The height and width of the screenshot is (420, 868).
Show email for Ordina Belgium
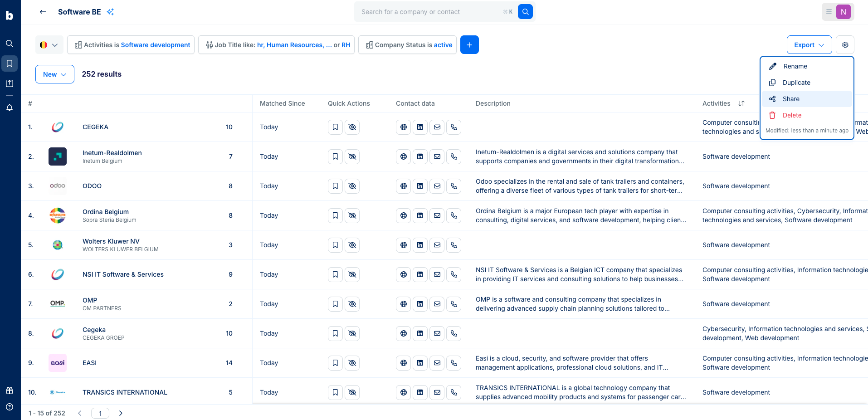[437, 215]
